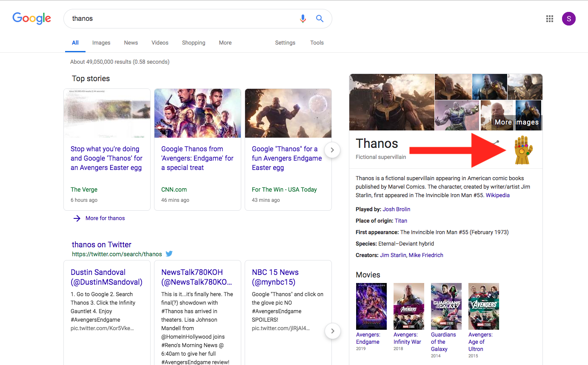Click the Jim Starlin creator link
This screenshot has height=365, width=588.
point(393,255)
